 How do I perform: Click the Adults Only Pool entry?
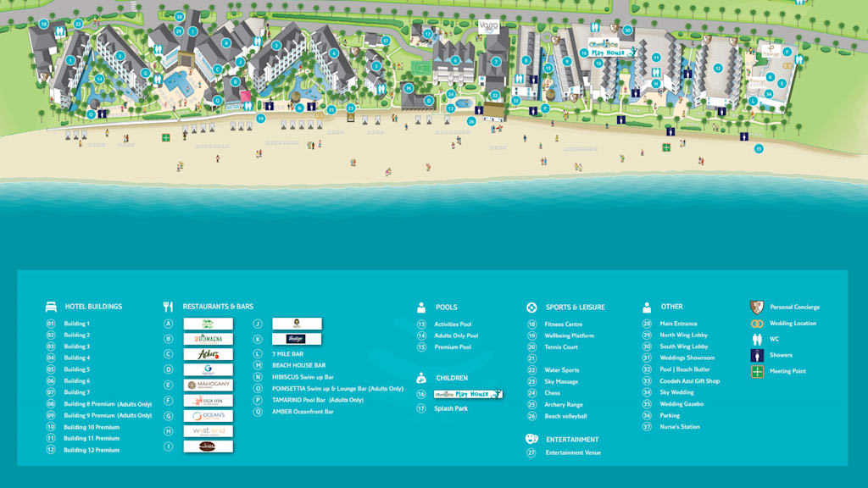(456, 335)
